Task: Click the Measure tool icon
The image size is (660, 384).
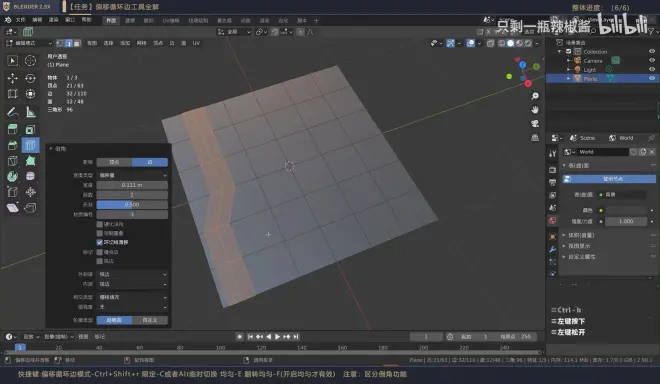Action: (x=30, y=112)
